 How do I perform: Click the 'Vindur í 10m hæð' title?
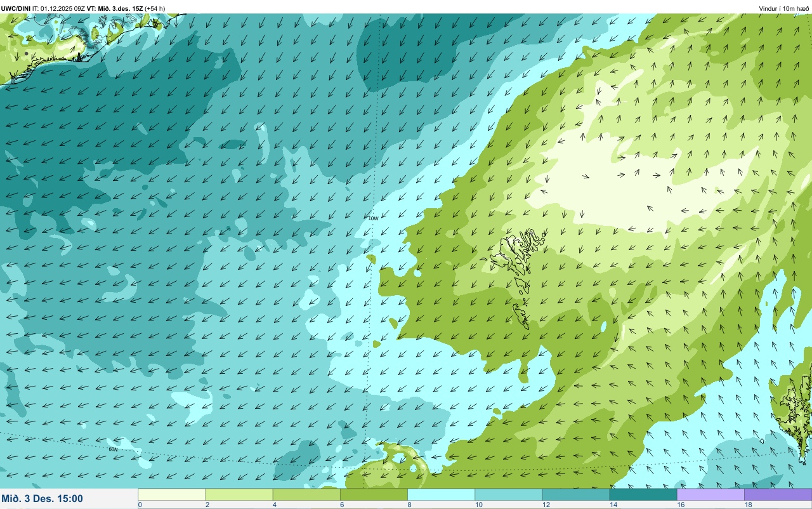coord(784,8)
